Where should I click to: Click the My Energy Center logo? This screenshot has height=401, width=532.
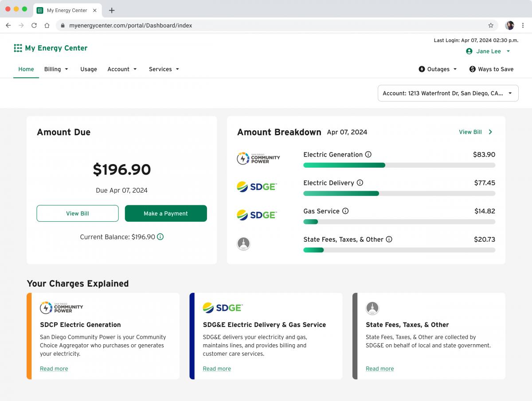51,48
